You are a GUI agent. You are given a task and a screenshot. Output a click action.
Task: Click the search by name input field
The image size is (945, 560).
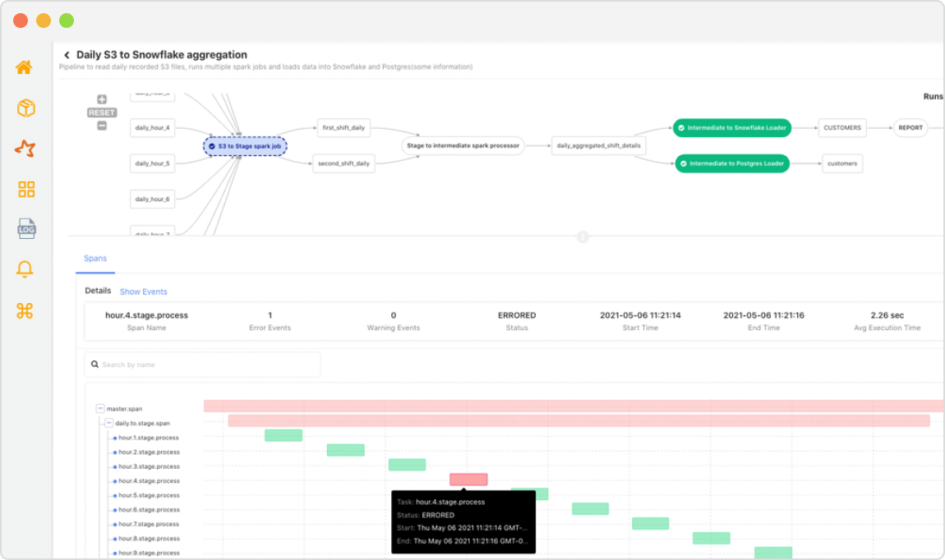[x=201, y=364]
